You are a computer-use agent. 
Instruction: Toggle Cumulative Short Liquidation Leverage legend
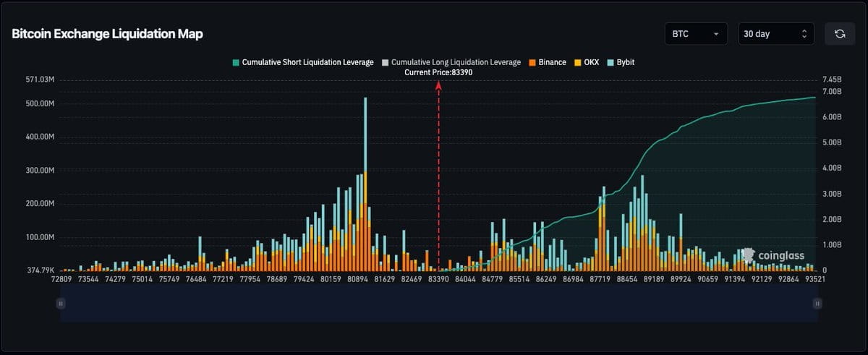302,62
